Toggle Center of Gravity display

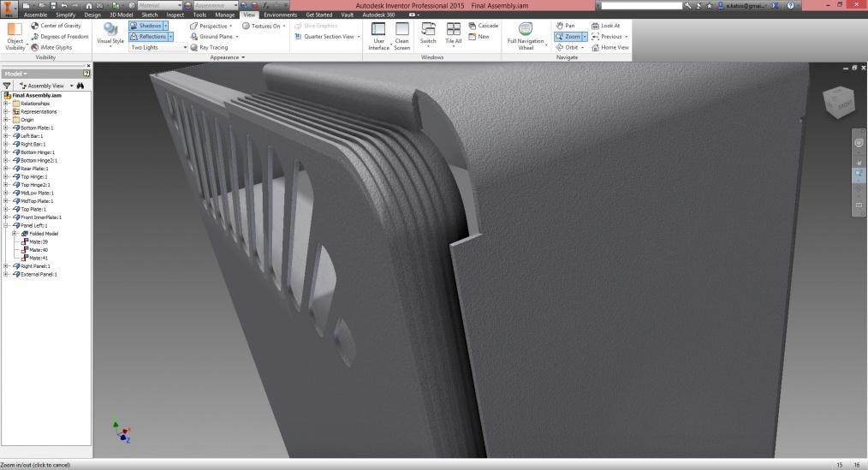tap(56, 26)
